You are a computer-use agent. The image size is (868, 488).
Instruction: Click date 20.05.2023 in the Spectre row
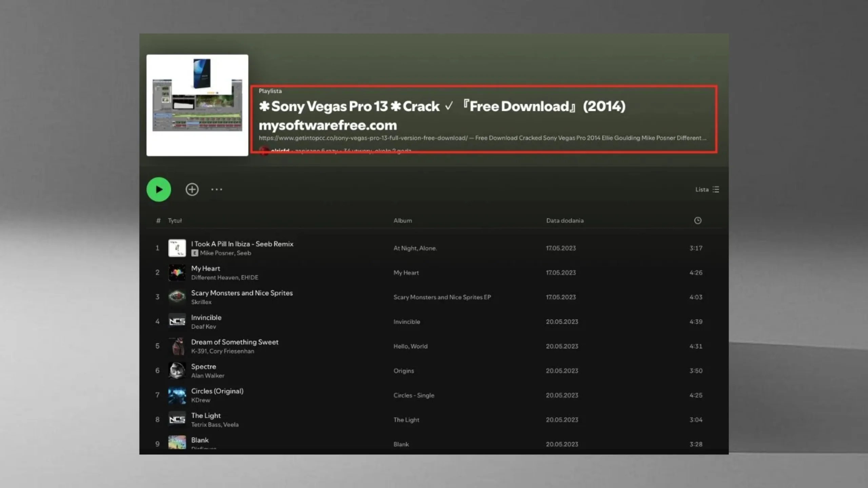562,371
